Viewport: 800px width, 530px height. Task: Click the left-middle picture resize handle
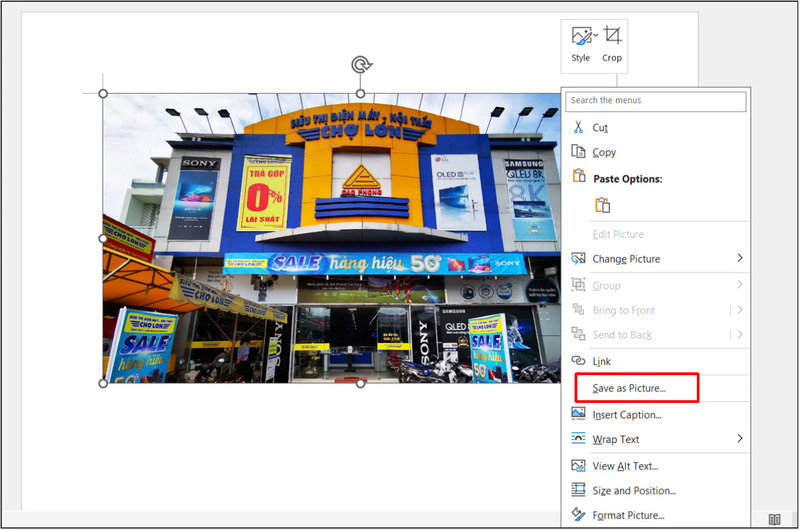(103, 238)
